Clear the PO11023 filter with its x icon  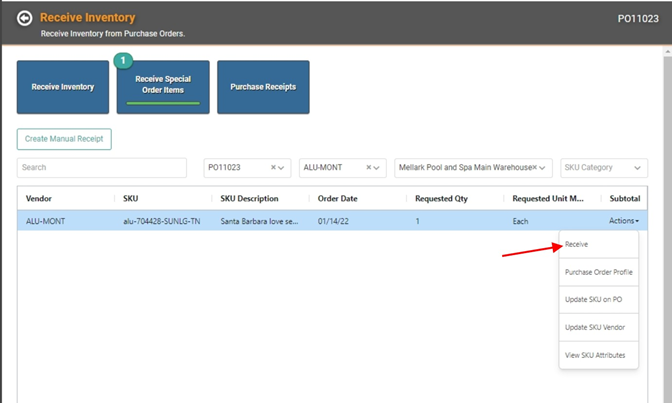pyautogui.click(x=272, y=168)
